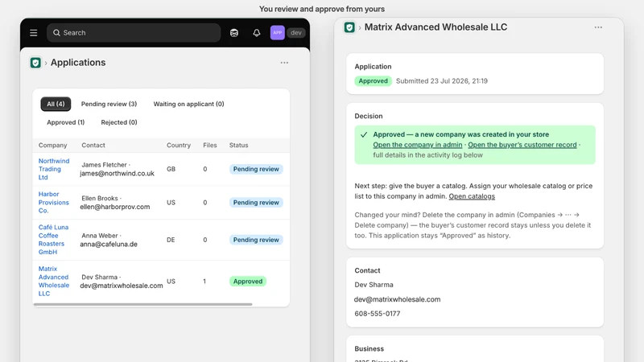
Task: Open Matrix Advanced Wholesale LLC row link
Action: point(54,281)
